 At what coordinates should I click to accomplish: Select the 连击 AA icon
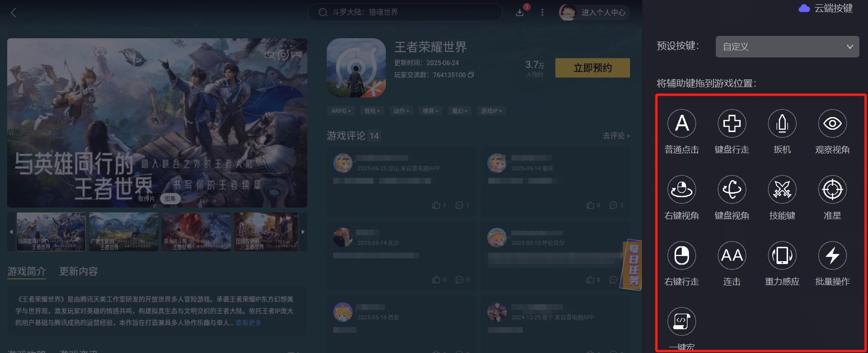click(732, 255)
